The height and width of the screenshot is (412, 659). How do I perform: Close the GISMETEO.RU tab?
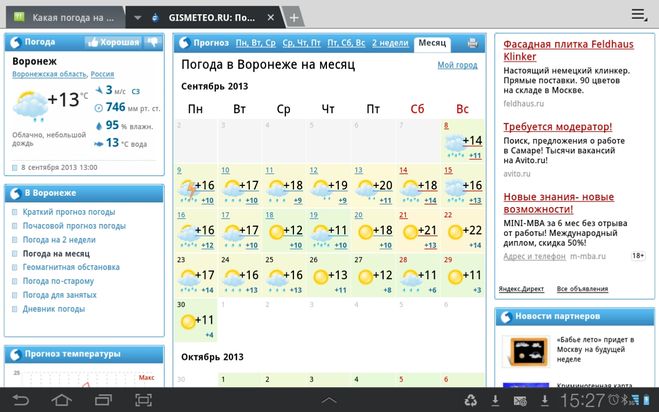[271, 18]
